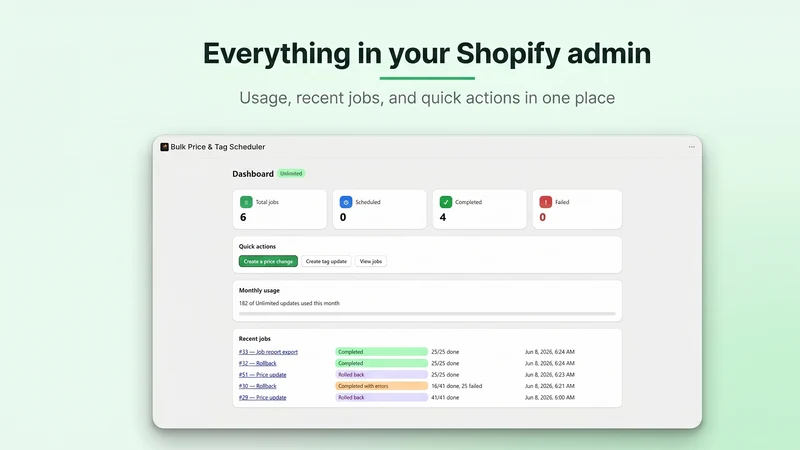Click the Completed status badge for job #32
The height and width of the screenshot is (450, 800).
(381, 363)
